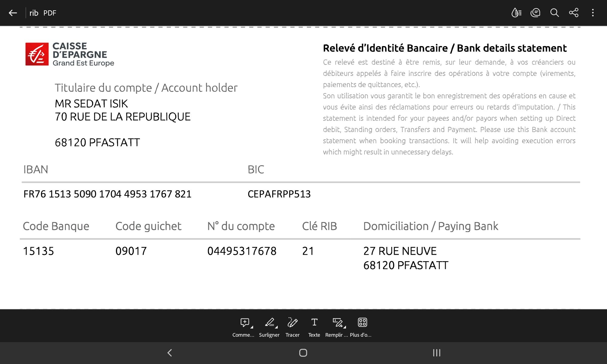
Task: Expand the Remplir tool options triangle
Action: pos(345,327)
